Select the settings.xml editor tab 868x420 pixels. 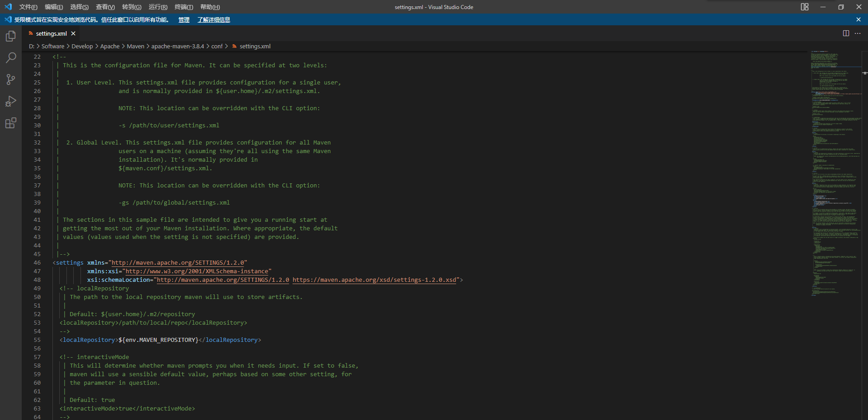coord(52,33)
